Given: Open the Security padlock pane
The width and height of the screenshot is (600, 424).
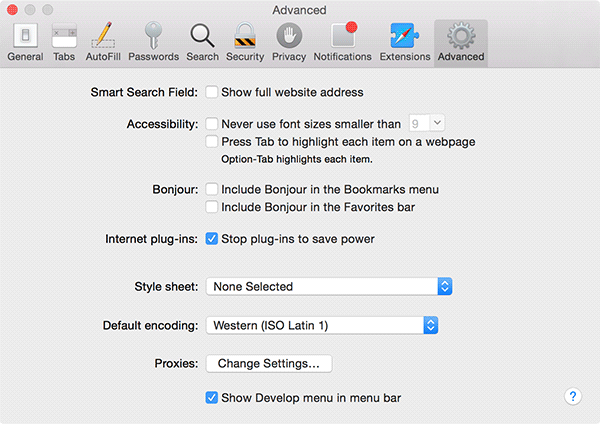Looking at the screenshot, I should (245, 42).
